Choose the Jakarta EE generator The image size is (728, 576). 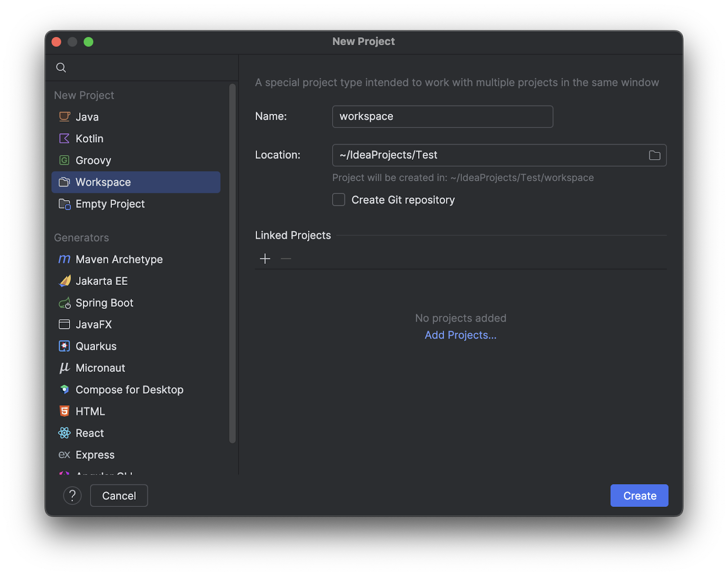click(x=136, y=281)
